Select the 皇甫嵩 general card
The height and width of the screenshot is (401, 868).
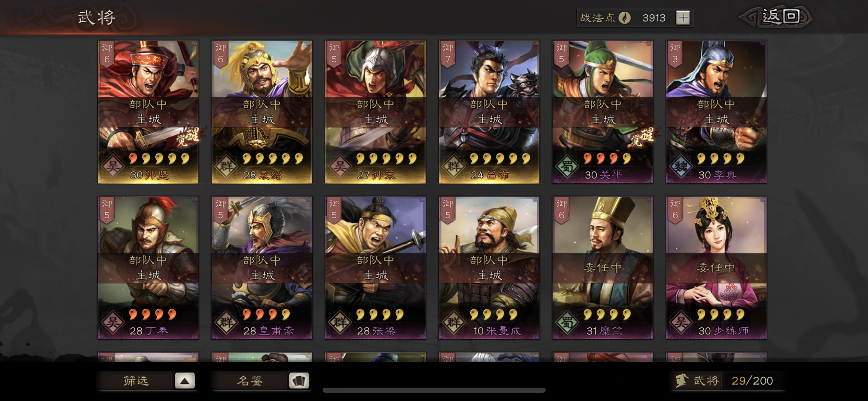click(262, 268)
